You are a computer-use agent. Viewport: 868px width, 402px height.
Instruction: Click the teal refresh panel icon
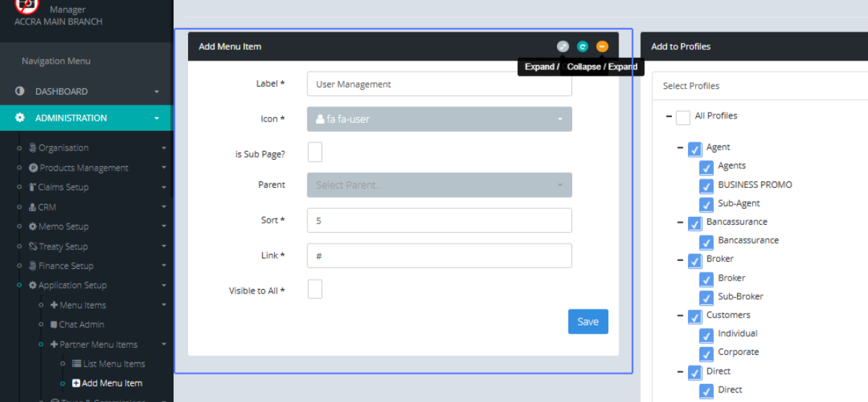[582, 46]
